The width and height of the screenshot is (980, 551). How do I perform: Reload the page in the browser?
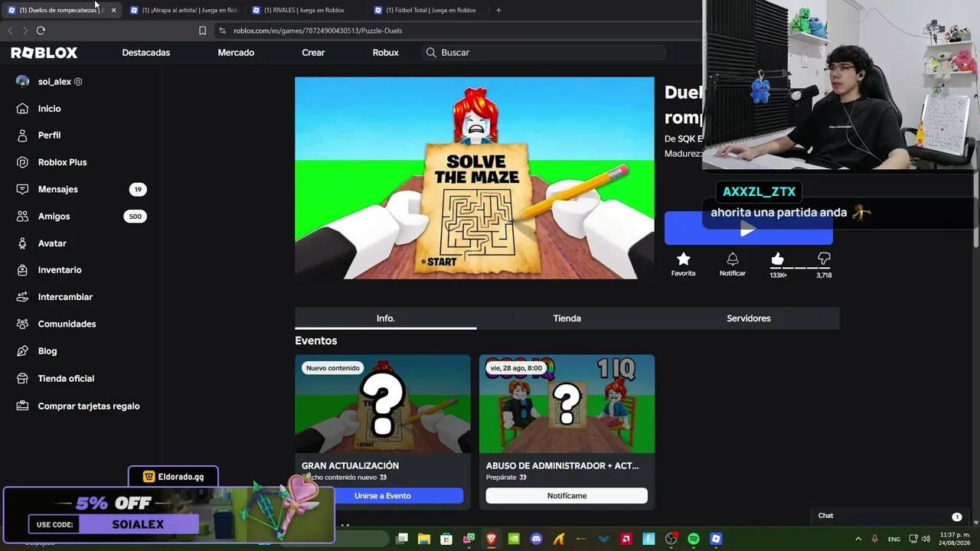pos(41,31)
